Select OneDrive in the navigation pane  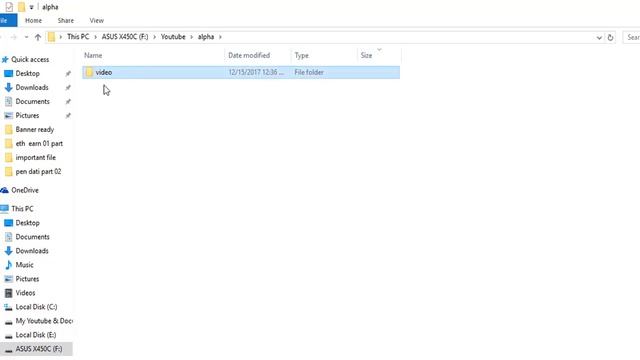25,190
